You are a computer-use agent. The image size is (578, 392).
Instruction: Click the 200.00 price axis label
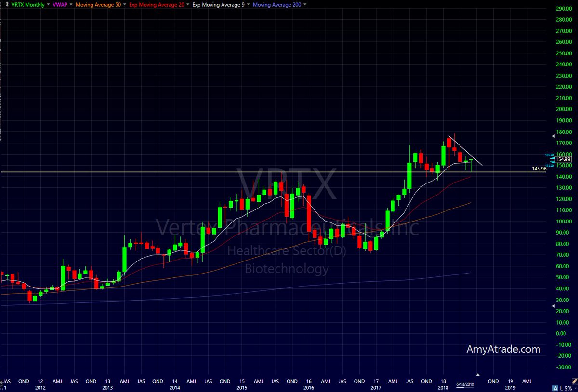pyautogui.click(x=563, y=109)
